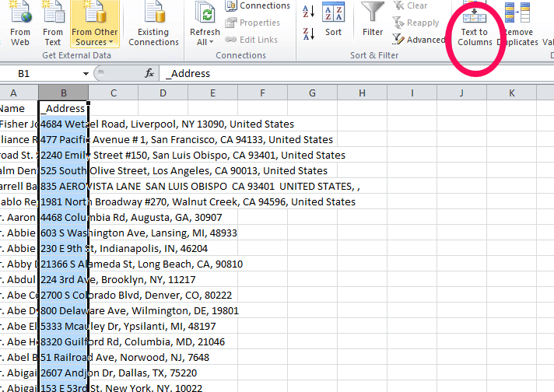Click cell with 230 E 9th St

64,248
